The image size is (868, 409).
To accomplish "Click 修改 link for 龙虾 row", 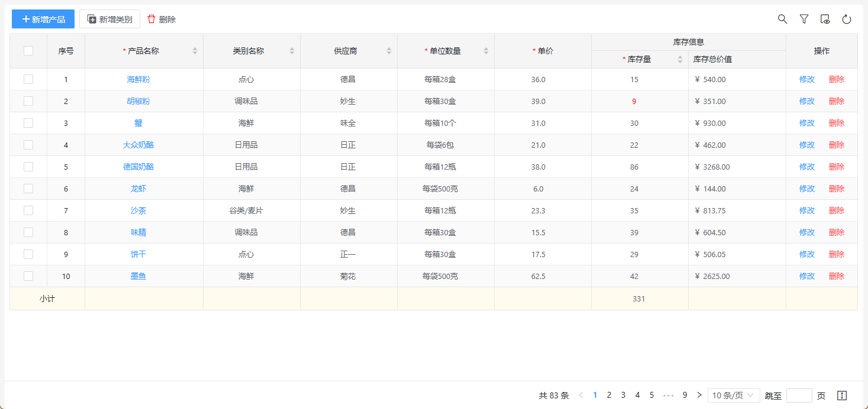I will [x=806, y=189].
